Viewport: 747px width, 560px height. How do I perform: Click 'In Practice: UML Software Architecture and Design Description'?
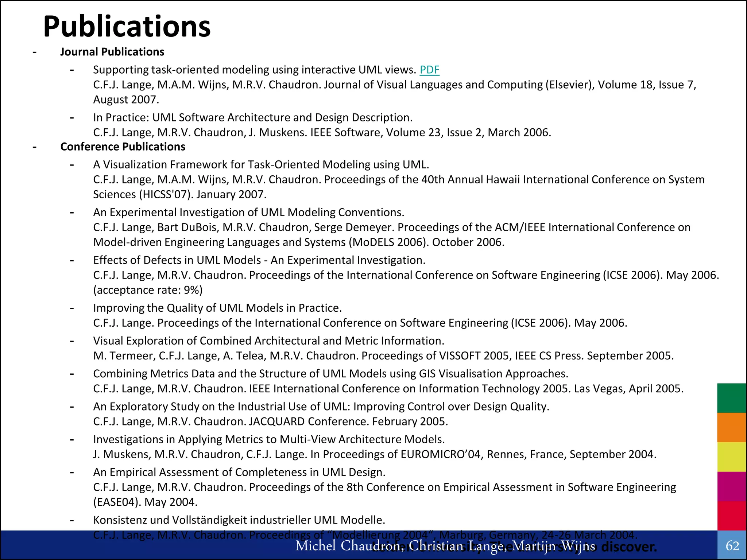[253, 117]
